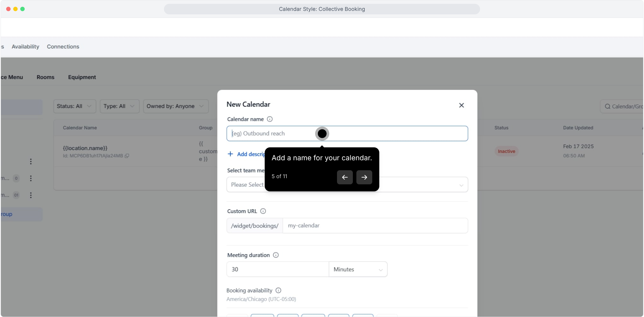Click the Custom URL info icon
644x317 pixels.
point(263,211)
